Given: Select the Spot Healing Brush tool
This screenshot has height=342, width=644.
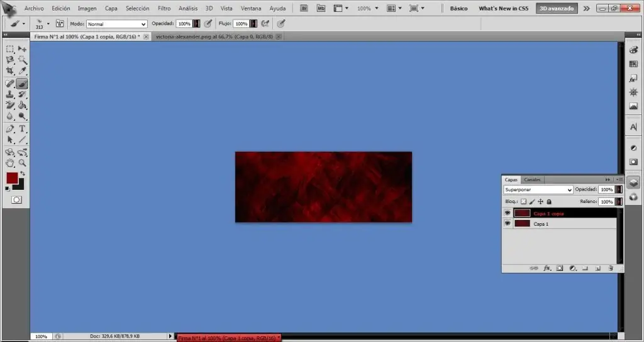Looking at the screenshot, I should tap(10, 84).
